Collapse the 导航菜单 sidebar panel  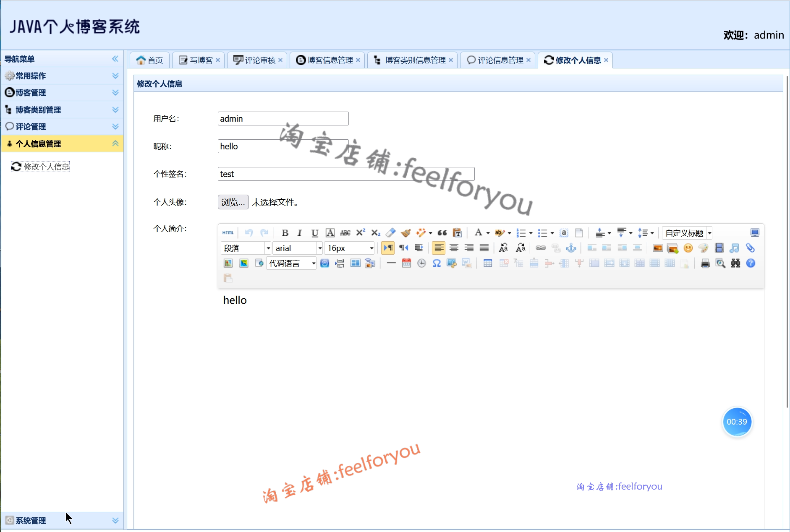115,59
